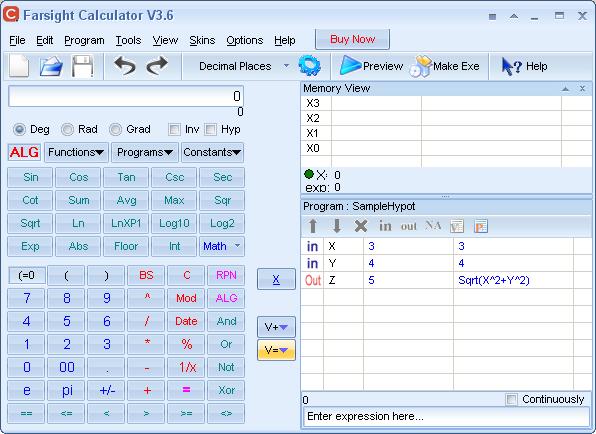The width and height of the screenshot is (596, 434).
Task: Click the BS backspace key
Action: point(146,275)
